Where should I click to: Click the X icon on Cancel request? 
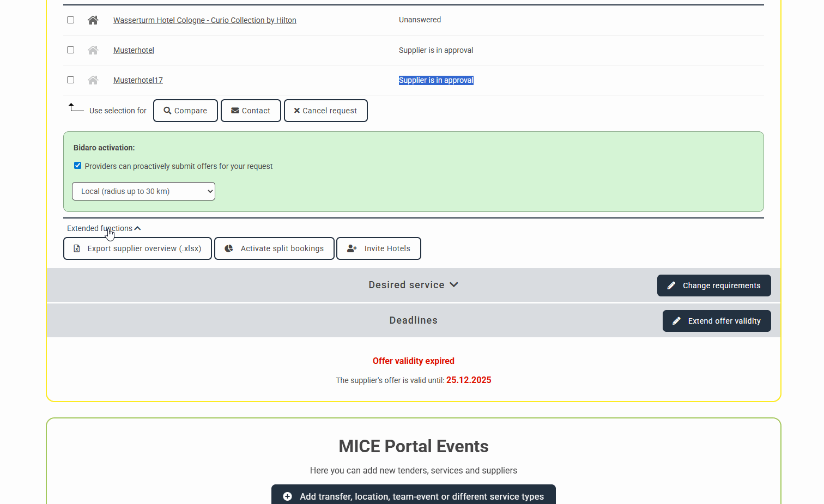click(x=296, y=110)
